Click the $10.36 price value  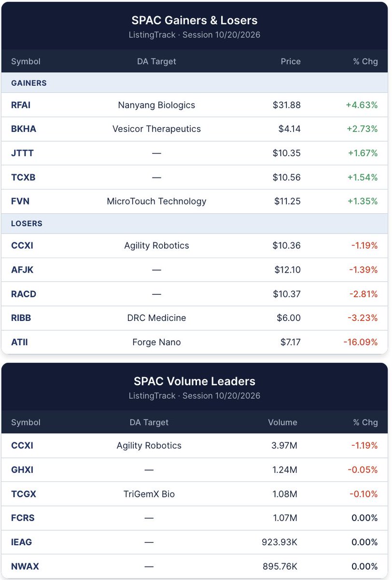coord(287,246)
